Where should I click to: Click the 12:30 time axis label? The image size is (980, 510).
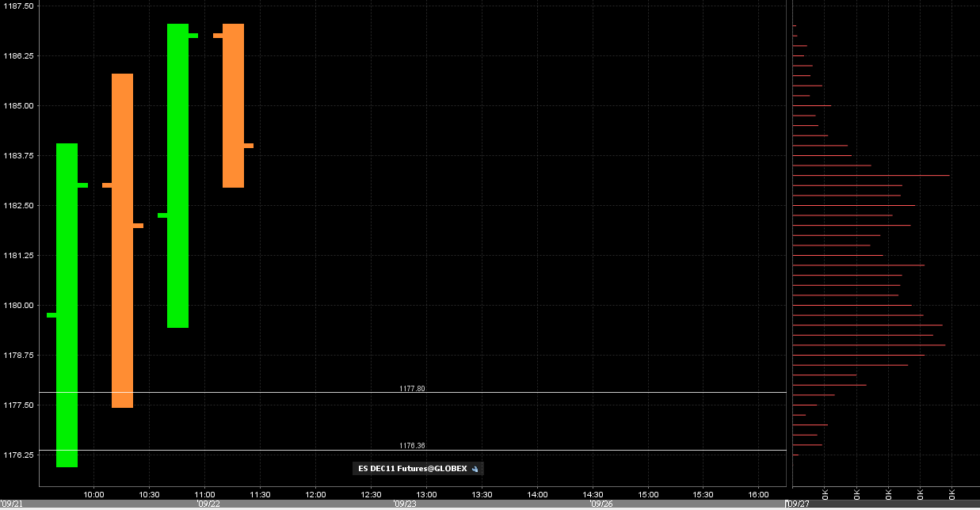click(x=371, y=493)
